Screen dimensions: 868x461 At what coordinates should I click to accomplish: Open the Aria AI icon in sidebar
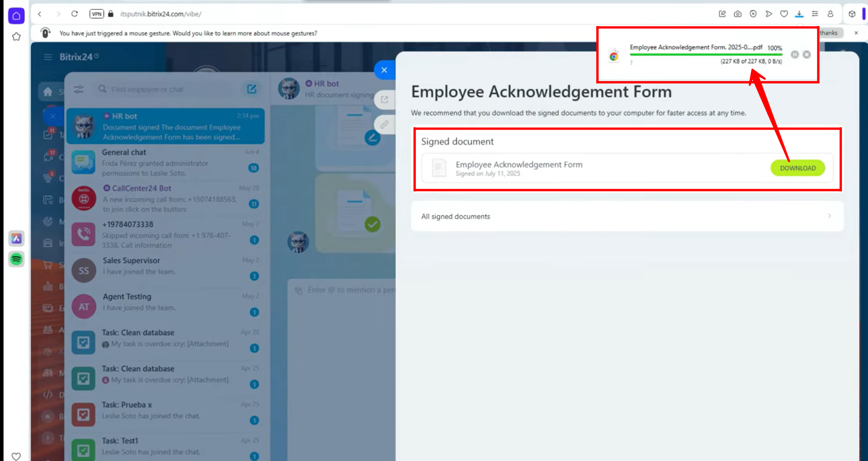click(x=16, y=239)
